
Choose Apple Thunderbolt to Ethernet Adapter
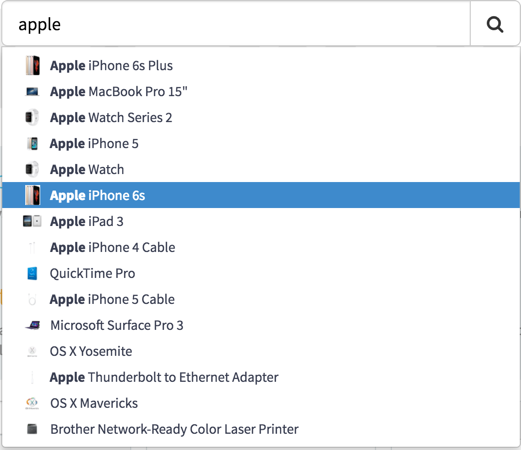point(261,377)
